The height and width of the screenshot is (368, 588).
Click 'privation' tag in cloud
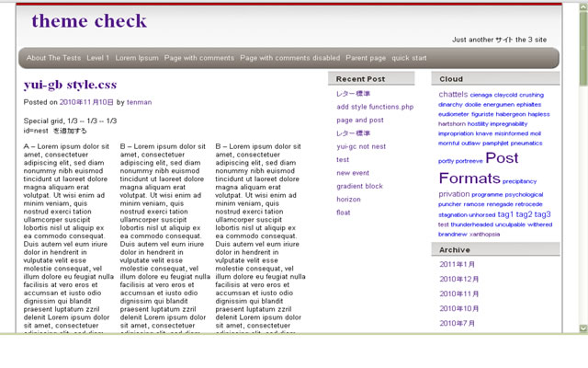point(454,194)
